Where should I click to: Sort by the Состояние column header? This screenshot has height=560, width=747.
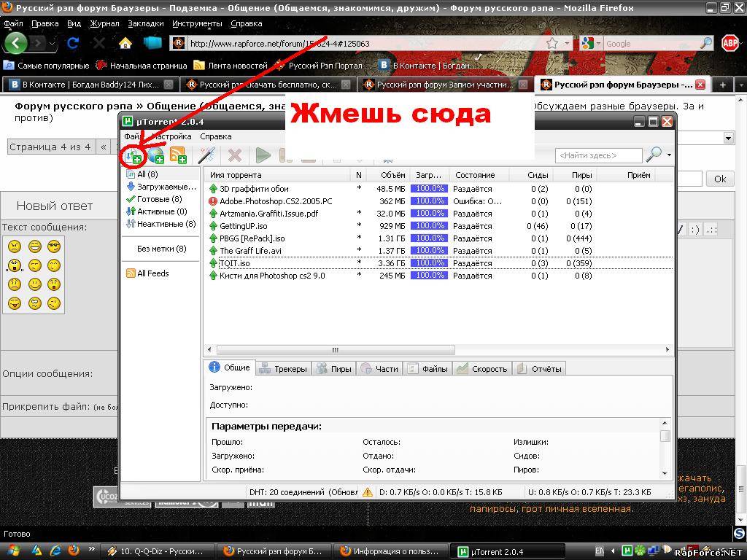479,175
